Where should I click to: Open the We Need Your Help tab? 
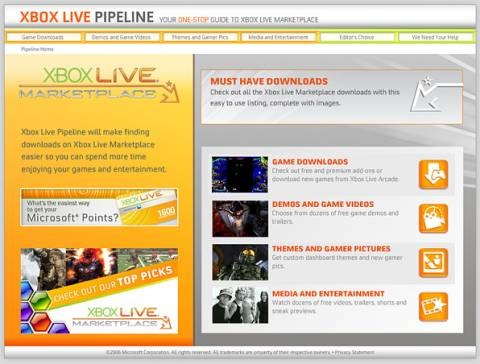[x=435, y=37]
